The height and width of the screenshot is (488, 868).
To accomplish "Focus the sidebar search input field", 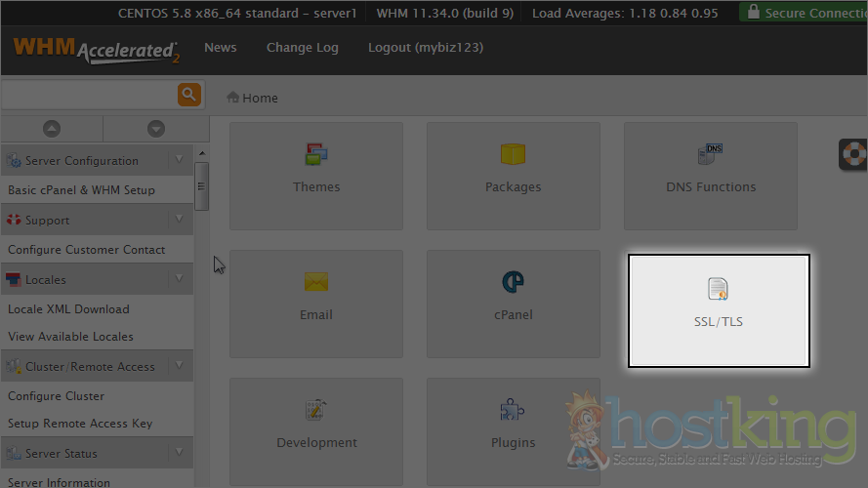I will pos(88,95).
